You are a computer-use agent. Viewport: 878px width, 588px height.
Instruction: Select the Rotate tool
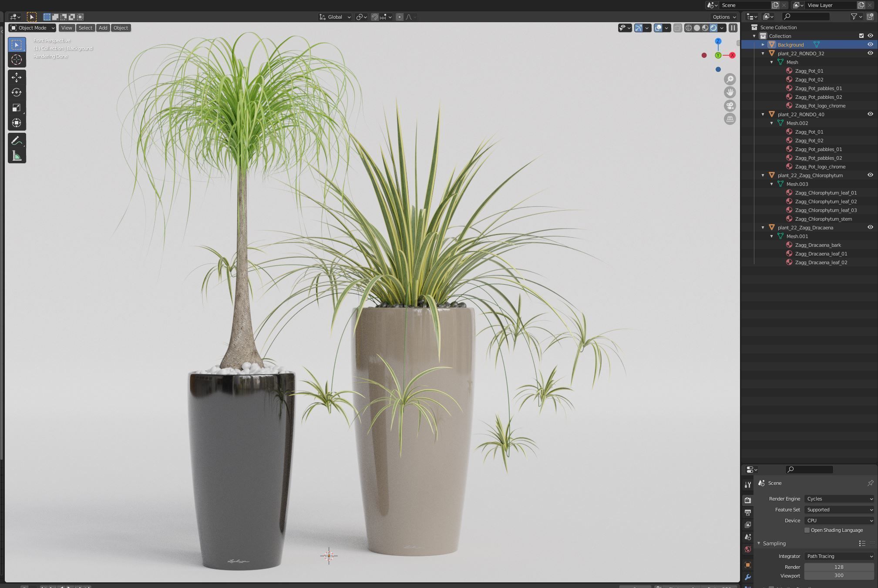[x=17, y=92]
